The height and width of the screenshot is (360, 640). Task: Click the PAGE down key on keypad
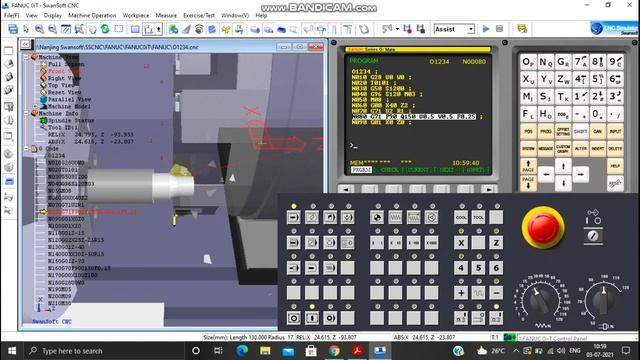[x=528, y=182]
